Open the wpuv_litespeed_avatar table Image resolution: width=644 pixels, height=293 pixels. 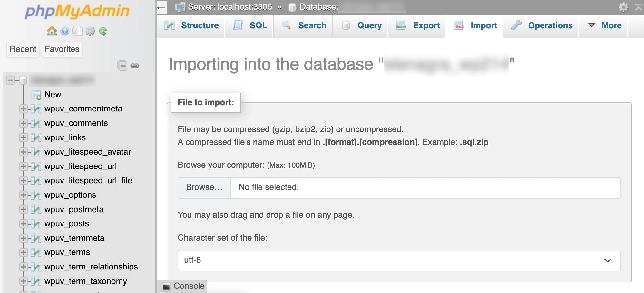pos(88,152)
